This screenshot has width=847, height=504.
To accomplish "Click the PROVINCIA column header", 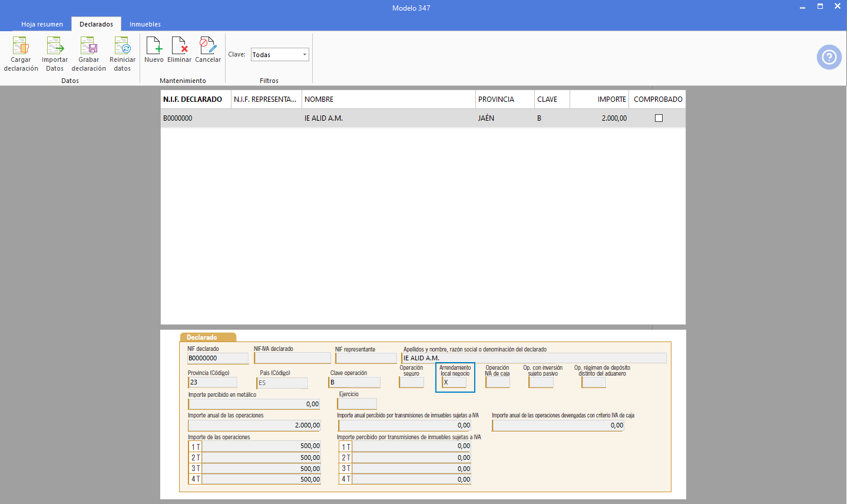I will [505, 100].
